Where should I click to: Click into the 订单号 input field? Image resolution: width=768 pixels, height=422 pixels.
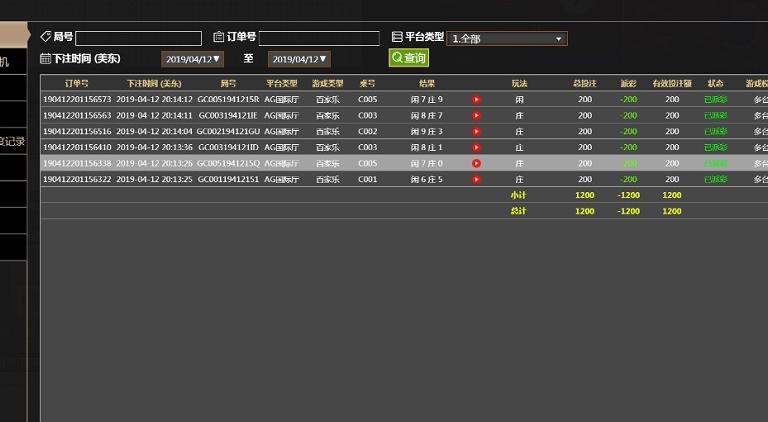point(319,39)
